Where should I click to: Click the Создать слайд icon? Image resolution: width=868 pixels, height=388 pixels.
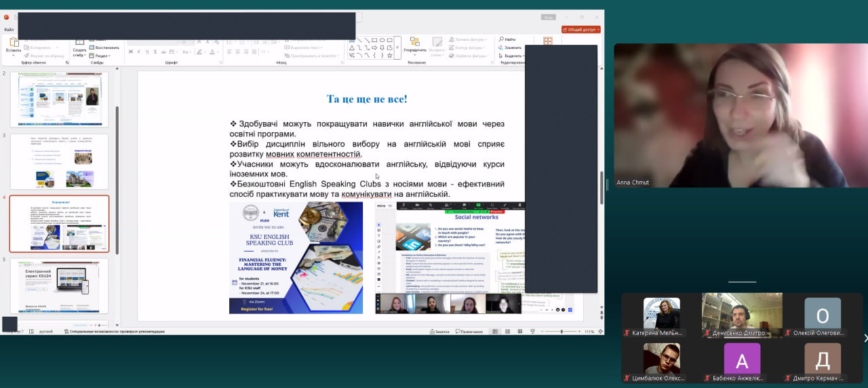coord(79,41)
